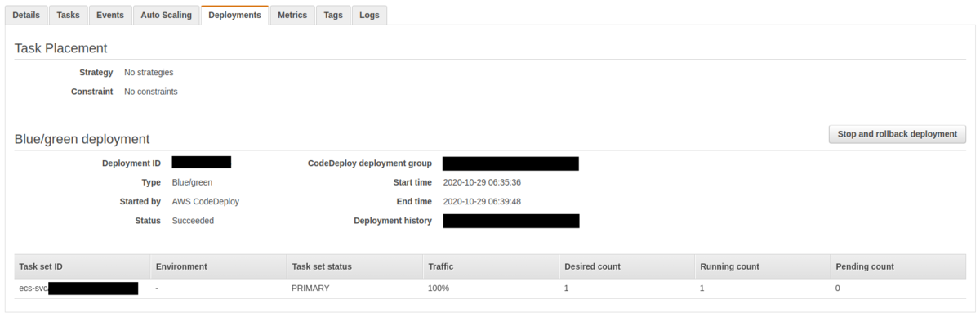Click the AWS CodeDeploy started-by value
This screenshot has width=980, height=318.
tap(206, 201)
